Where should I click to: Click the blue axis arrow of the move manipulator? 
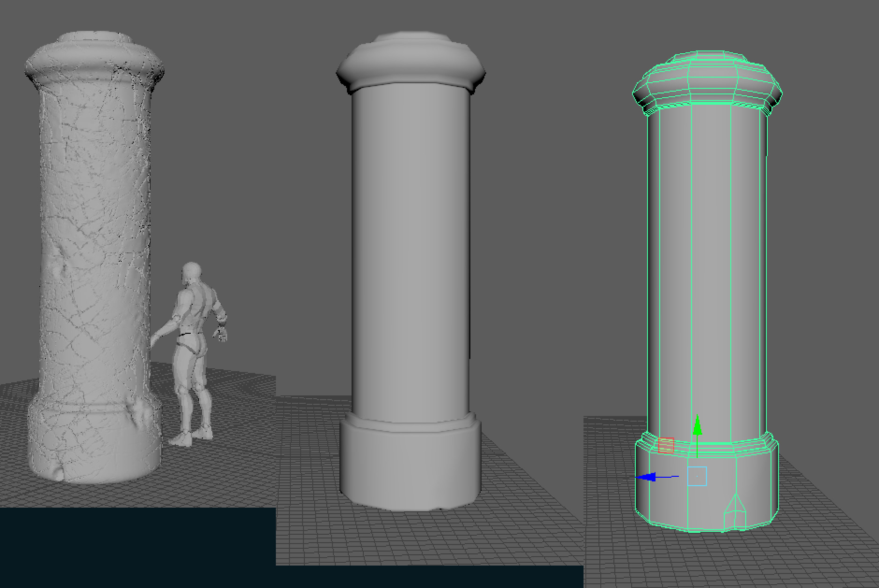point(650,477)
